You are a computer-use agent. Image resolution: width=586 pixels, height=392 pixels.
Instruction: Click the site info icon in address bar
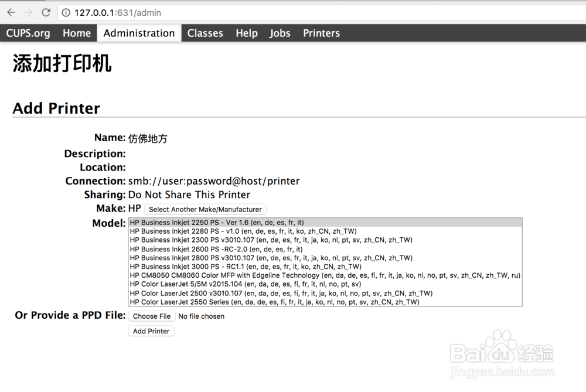[66, 12]
